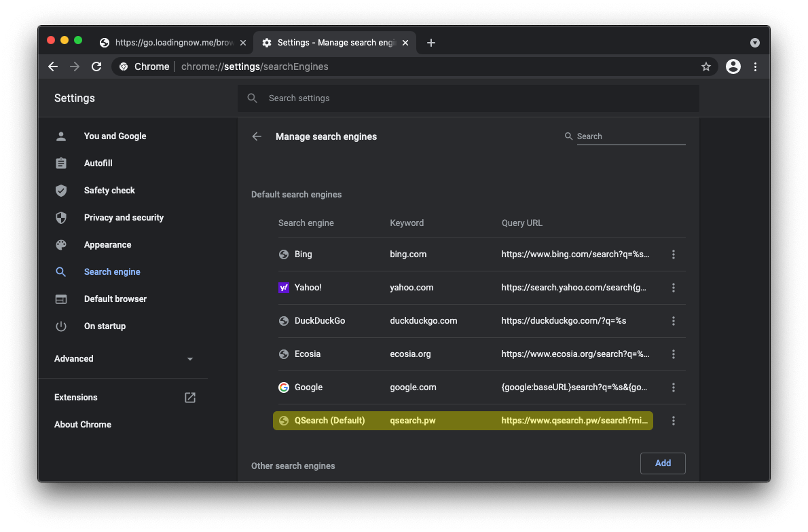Viewport: 808px width, 532px height.
Task: Click the qsearch.pw query URL
Action: coord(574,421)
